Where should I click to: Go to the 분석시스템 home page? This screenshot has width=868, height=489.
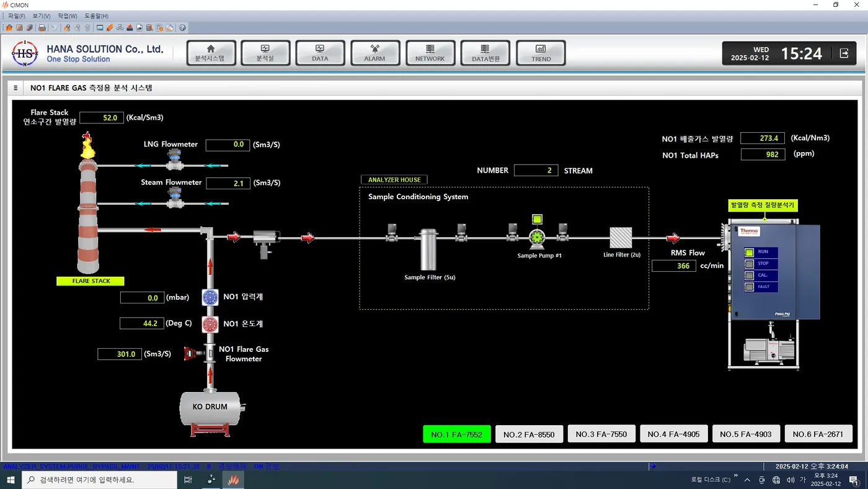click(211, 53)
